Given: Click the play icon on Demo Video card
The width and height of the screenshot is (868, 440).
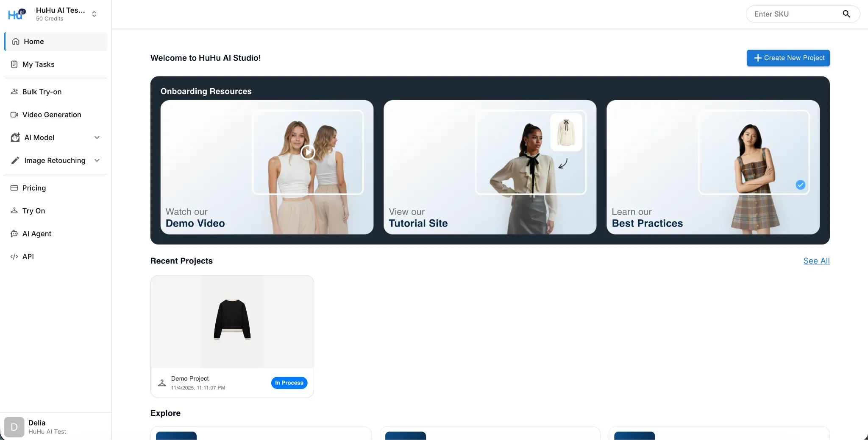Looking at the screenshot, I should click(308, 152).
